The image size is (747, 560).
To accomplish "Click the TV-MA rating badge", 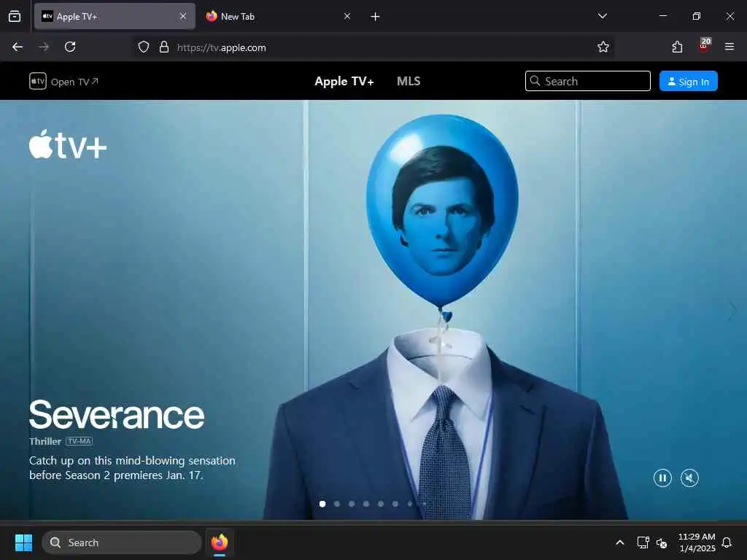I will coord(79,441).
